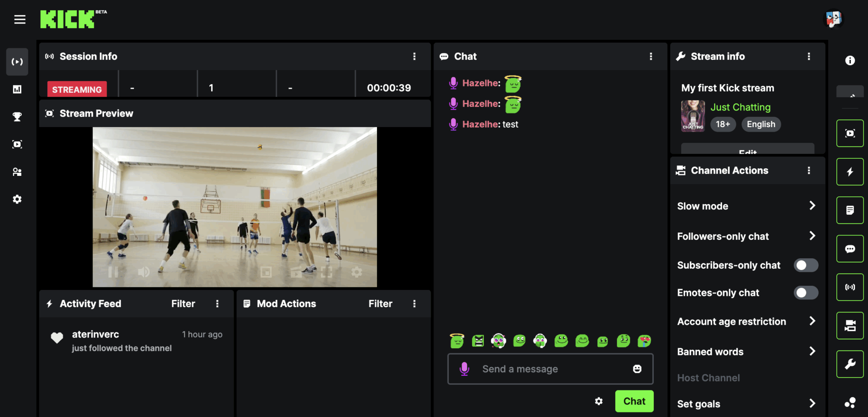
Task: Toggle the lightning Activity Feed panel button
Action: click(x=850, y=172)
